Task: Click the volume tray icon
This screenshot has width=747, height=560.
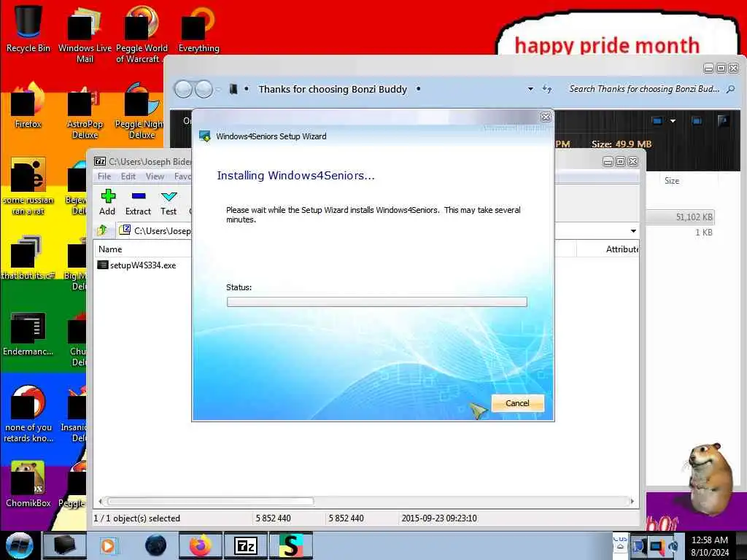Action: tap(673, 546)
